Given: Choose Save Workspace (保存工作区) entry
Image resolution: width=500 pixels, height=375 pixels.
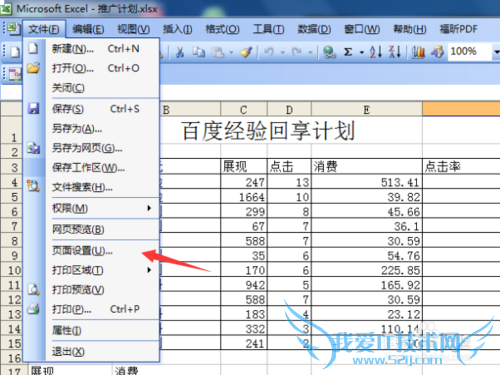Looking at the screenshot, I should coord(91,168).
